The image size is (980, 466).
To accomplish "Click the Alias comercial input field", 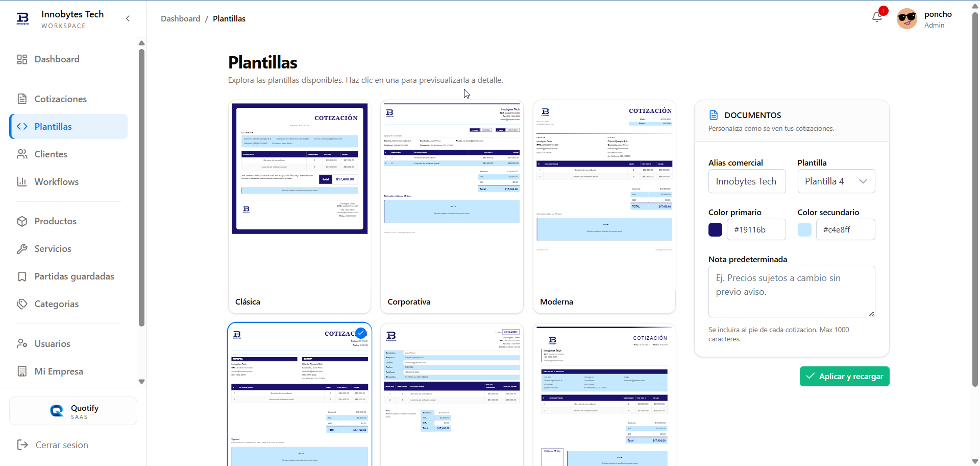I will pyautogui.click(x=747, y=181).
